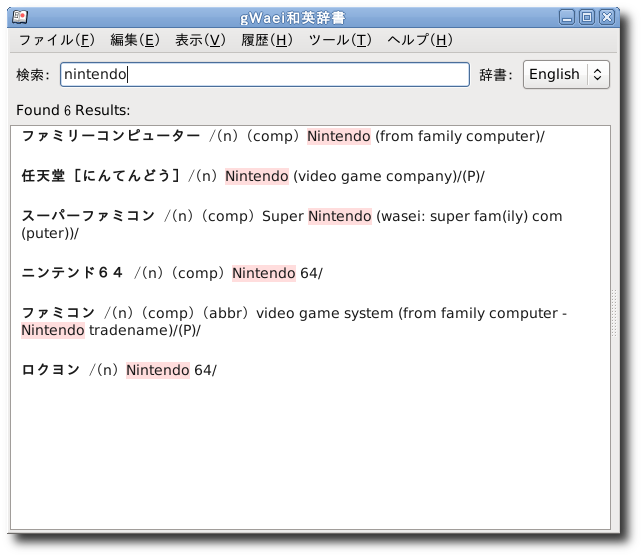This screenshot has height=557, width=643.
Task: Click the にんてんどう reading text
Action: tap(126, 176)
